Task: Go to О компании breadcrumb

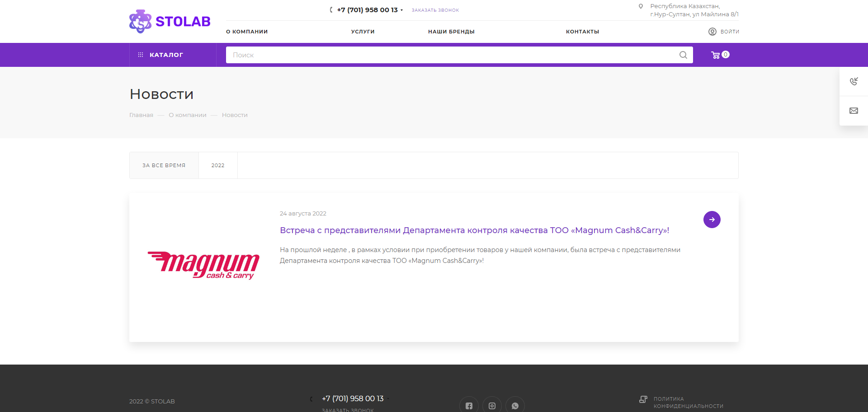Action: coord(188,115)
